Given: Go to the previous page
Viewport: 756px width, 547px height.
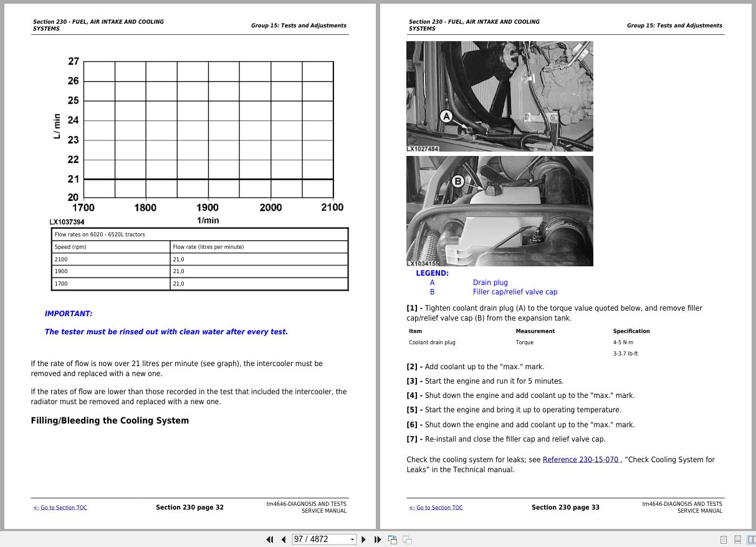Looking at the screenshot, I should click(x=283, y=539).
